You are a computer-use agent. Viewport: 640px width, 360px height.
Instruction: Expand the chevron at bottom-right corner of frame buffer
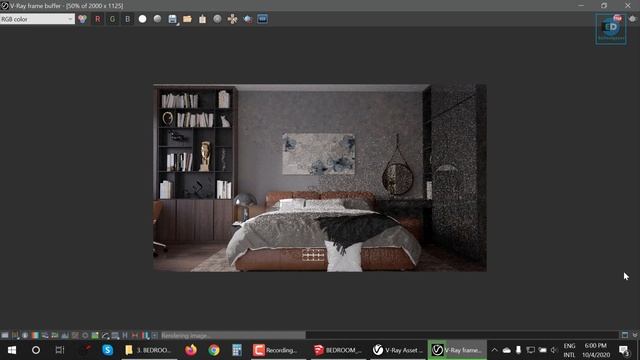[635, 335]
